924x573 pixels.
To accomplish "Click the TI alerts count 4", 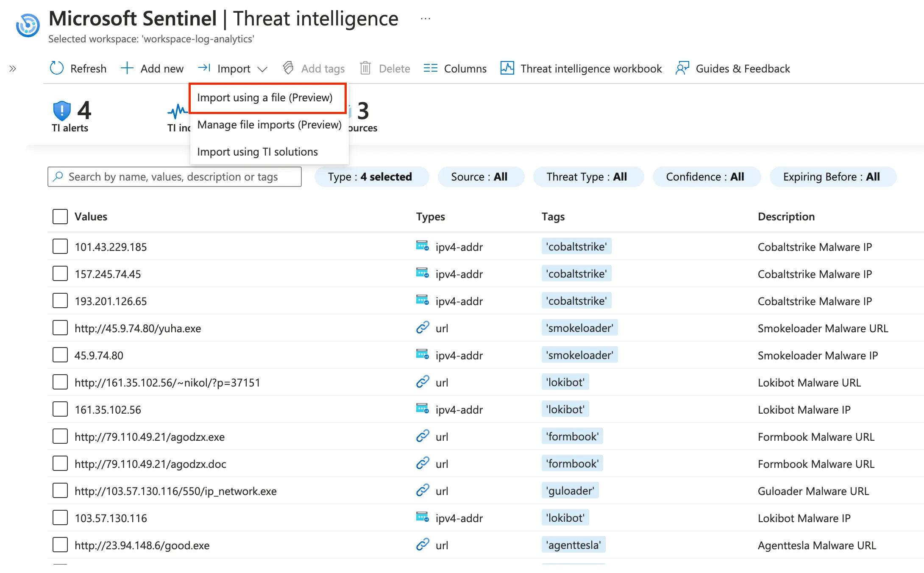I will [84, 110].
